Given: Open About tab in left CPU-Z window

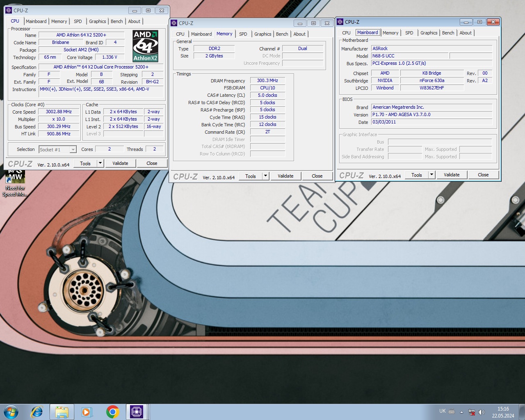Looking at the screenshot, I should pyautogui.click(x=134, y=21).
